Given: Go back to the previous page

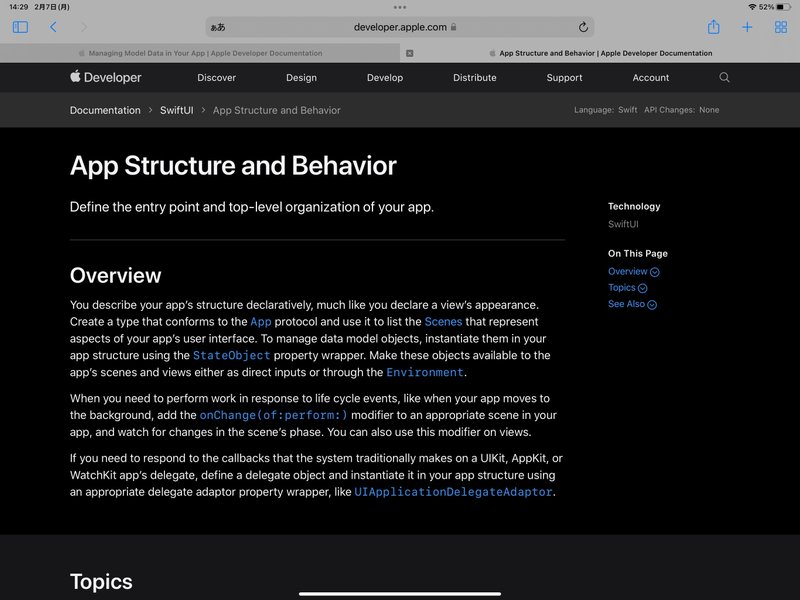Looking at the screenshot, I should click(x=53, y=27).
